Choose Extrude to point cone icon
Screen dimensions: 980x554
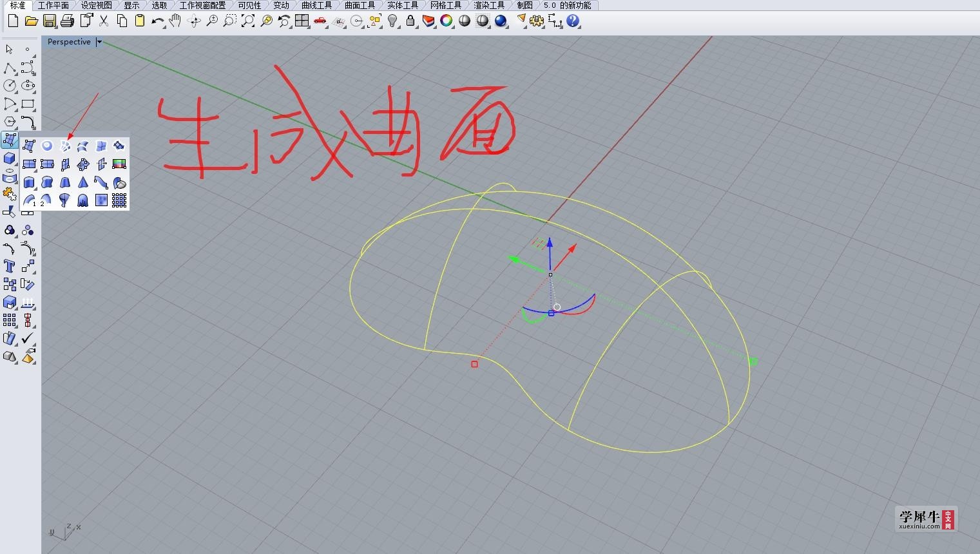coord(83,182)
